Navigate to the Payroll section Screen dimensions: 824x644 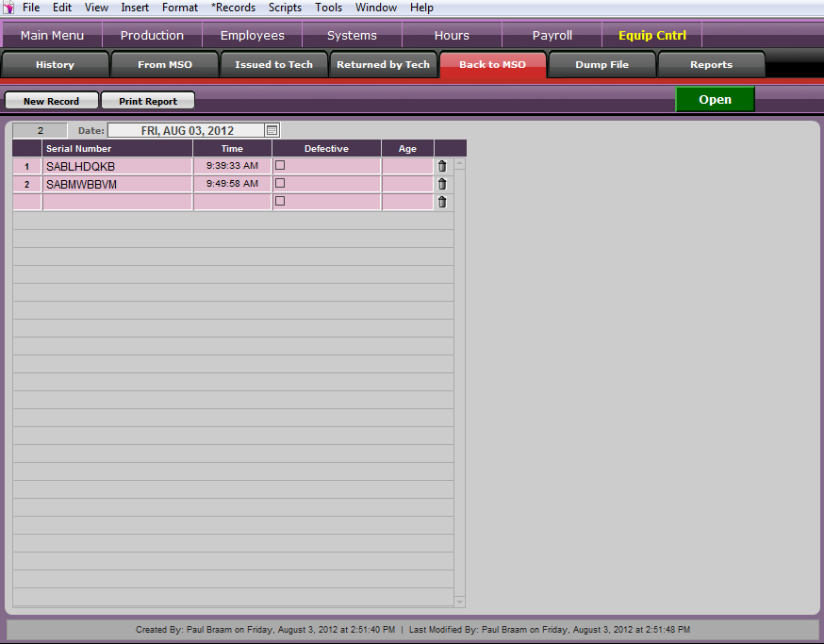(552, 36)
